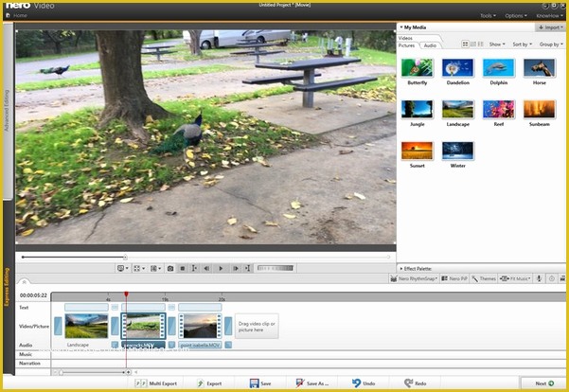Select the Landscape clip in the storyboard
This screenshot has width=569, height=392.
86,326
